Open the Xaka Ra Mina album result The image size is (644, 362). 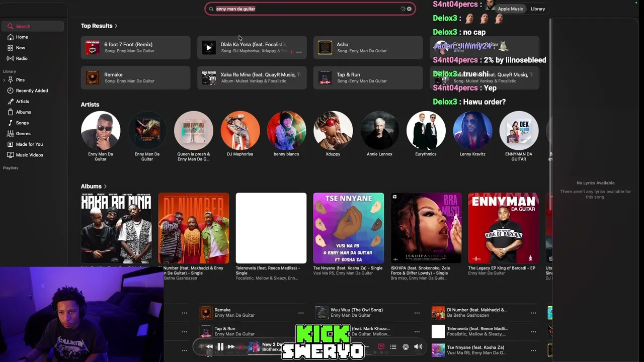coord(252,78)
